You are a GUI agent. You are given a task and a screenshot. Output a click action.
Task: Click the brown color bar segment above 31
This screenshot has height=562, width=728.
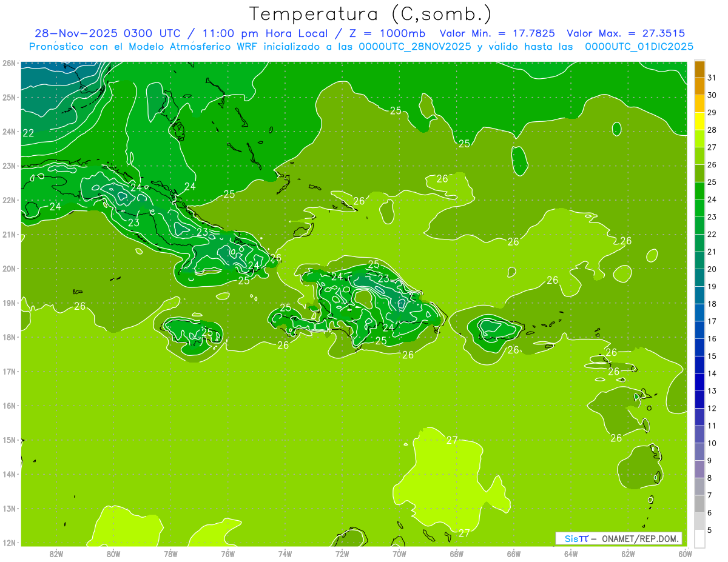pos(699,69)
